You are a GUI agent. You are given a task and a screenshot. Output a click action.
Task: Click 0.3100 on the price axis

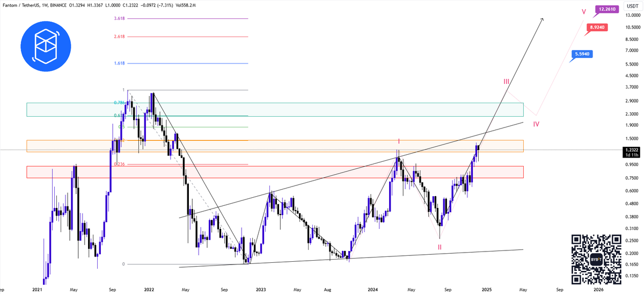633,228
